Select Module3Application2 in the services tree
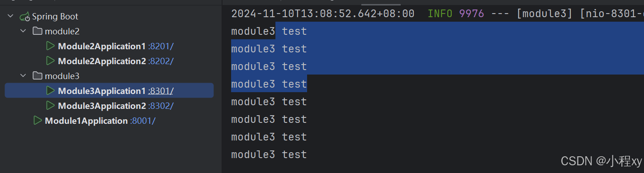This screenshot has width=644, height=173. pyautogui.click(x=102, y=106)
